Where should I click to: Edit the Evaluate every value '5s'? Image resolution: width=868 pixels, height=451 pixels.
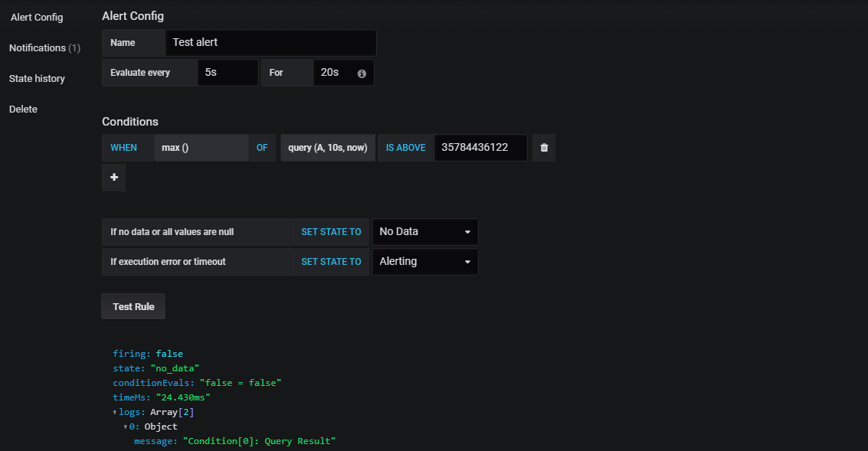(x=228, y=73)
